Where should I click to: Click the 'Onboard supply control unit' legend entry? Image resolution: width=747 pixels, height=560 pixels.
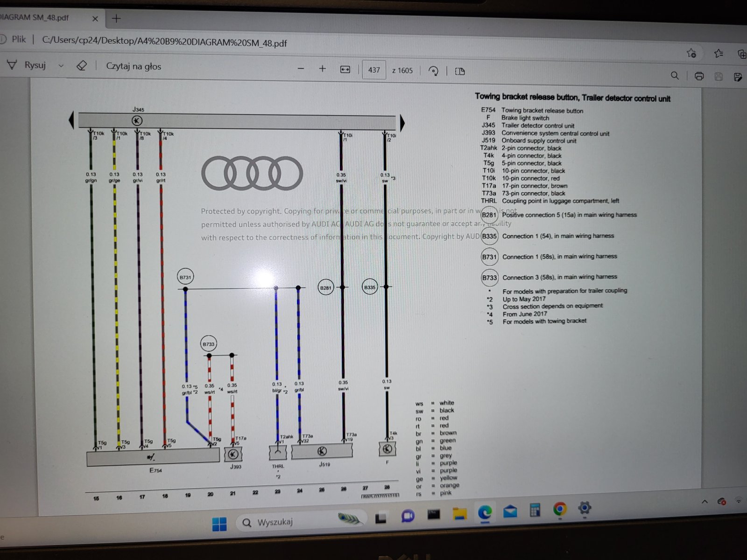539,140
